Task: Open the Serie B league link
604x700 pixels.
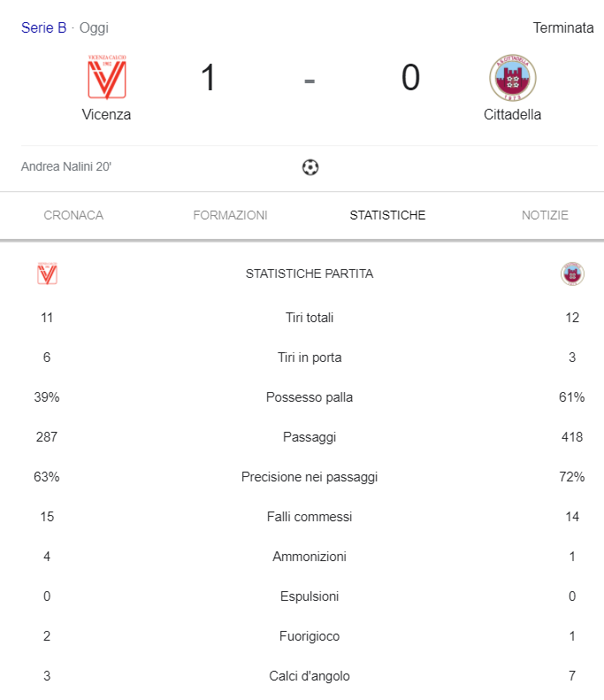Action: click(x=43, y=27)
